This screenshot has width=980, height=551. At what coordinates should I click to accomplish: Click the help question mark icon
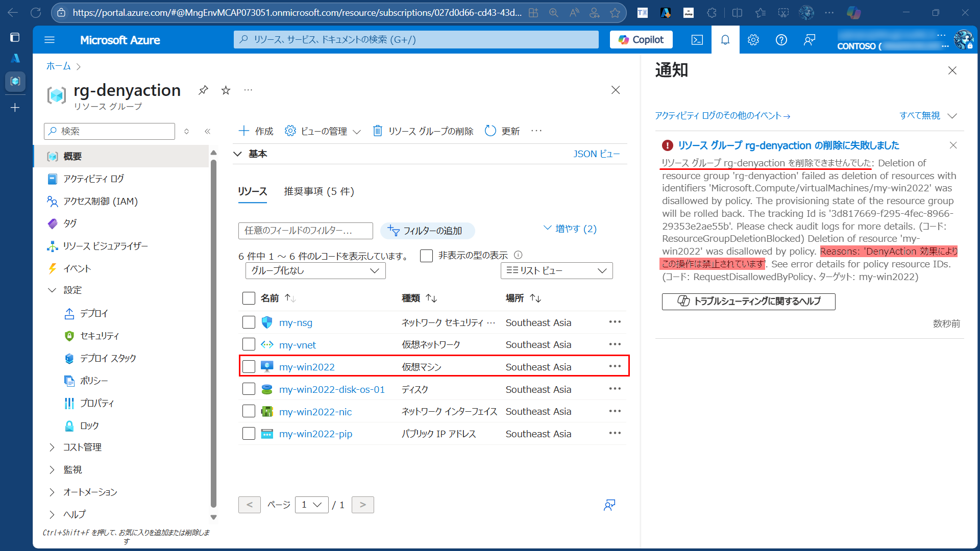tap(781, 40)
